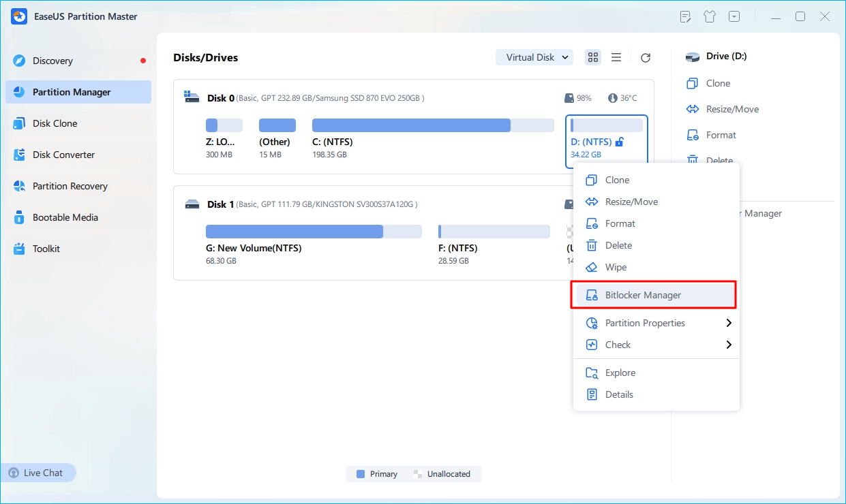The width and height of the screenshot is (846, 504).
Task: Click the Explore folder icon in menu
Action: [592, 373]
